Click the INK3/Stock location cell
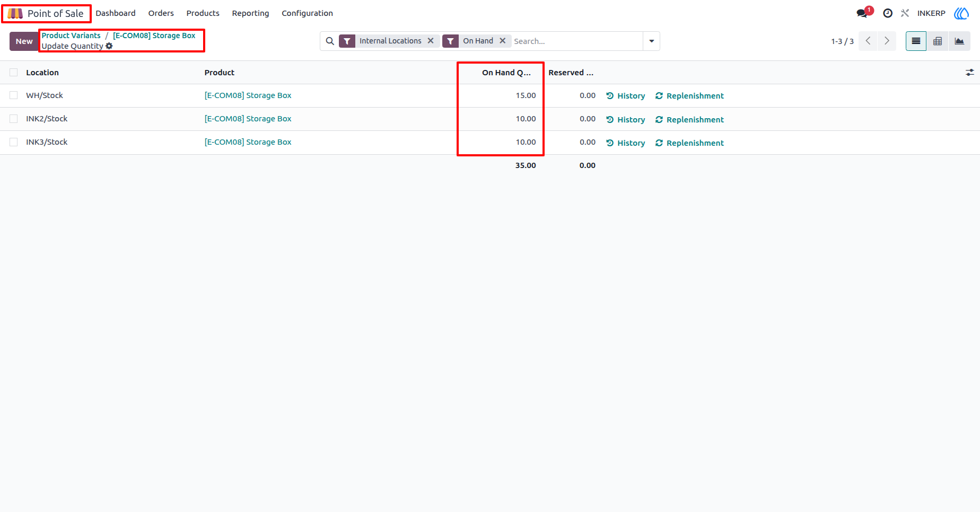Image resolution: width=980 pixels, height=512 pixels. pyautogui.click(x=47, y=142)
